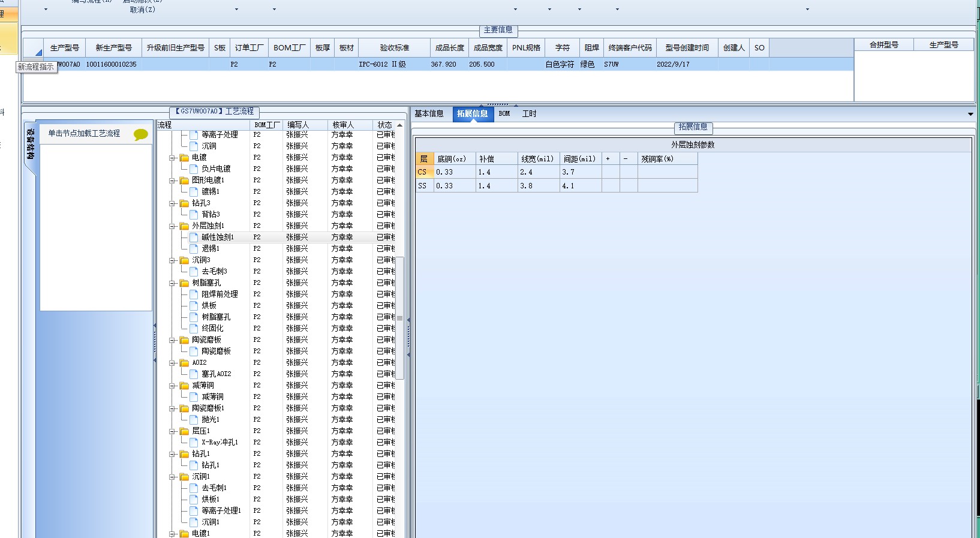Collapse the 陶瓷磨板 tree node
The width and height of the screenshot is (980, 538).
click(x=172, y=340)
